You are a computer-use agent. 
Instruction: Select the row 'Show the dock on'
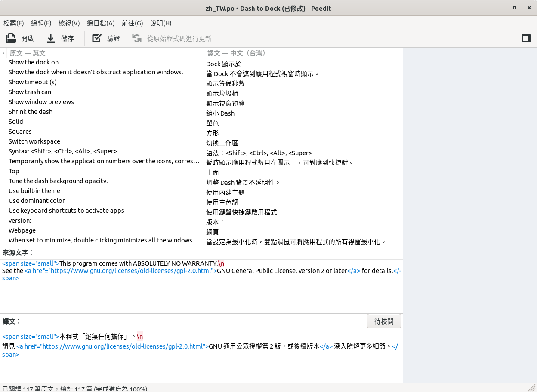201,63
